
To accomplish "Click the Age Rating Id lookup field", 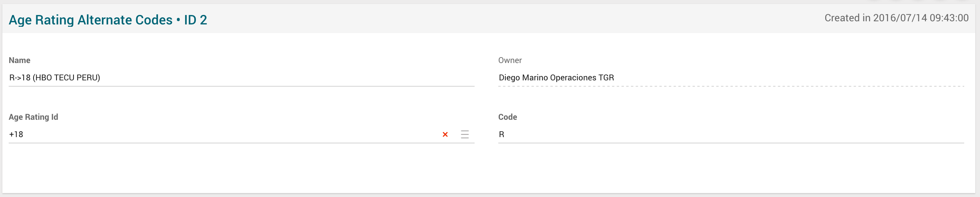I will point(221,134).
